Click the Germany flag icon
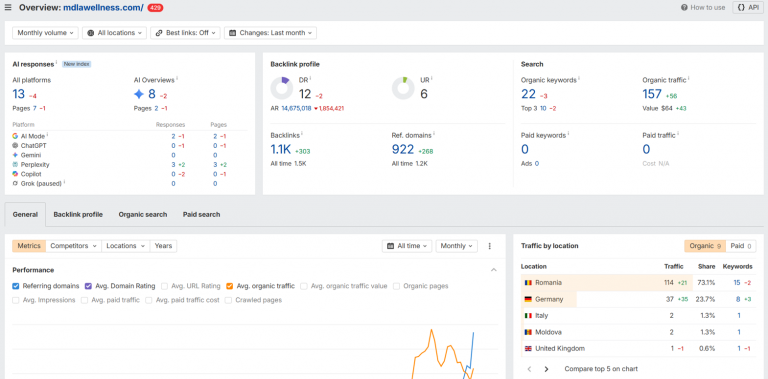This screenshot has height=379, width=768. point(528,299)
